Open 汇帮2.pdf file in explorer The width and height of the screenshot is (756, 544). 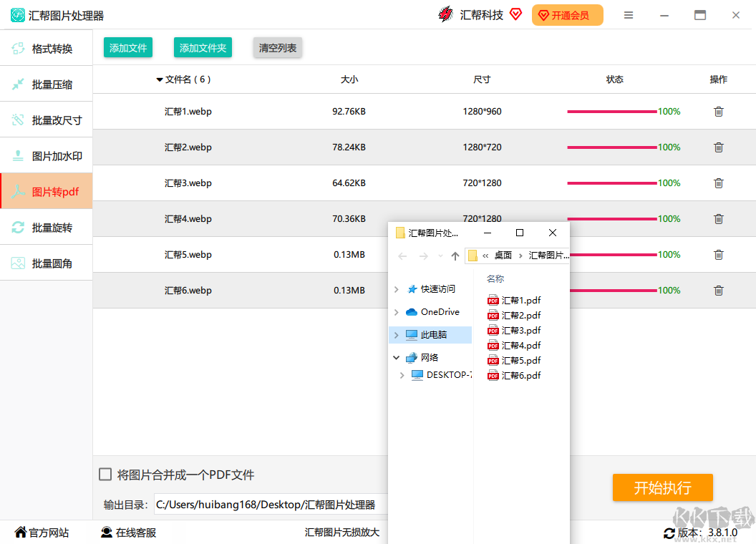click(x=520, y=316)
